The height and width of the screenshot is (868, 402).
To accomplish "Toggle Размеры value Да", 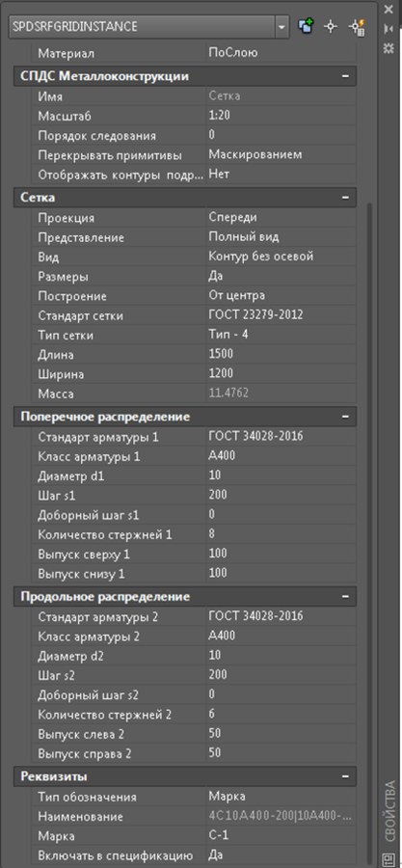I will (281, 276).
